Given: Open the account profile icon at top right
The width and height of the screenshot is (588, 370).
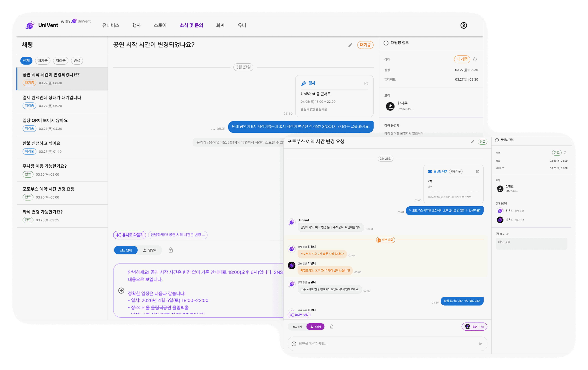Looking at the screenshot, I should 464,25.
